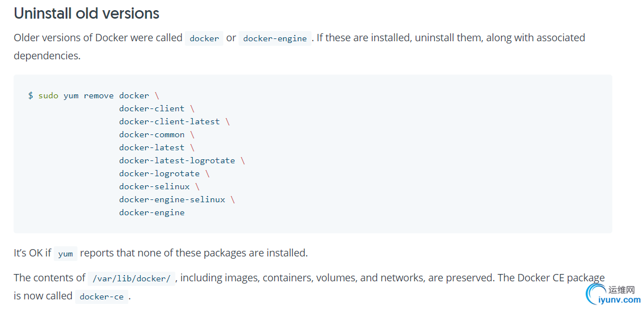Screen dimensions: 644x309
Task: Click the "docker-common" code line
Action: coord(157,134)
